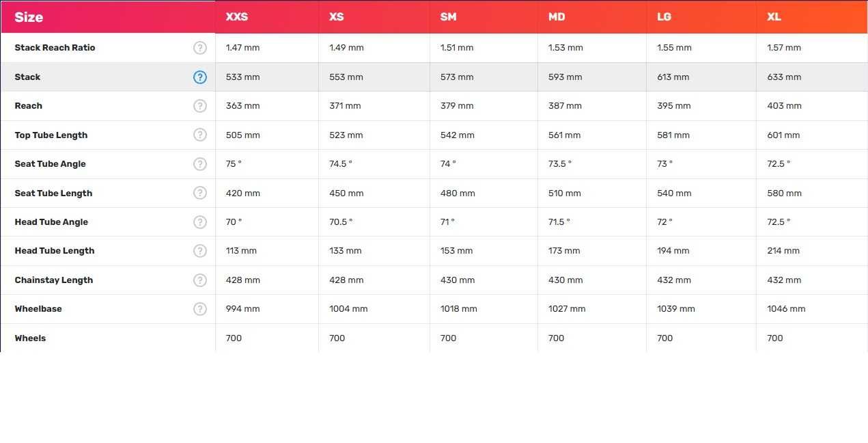Show help for Head Tube Length
The image size is (868, 443).
pyautogui.click(x=199, y=251)
